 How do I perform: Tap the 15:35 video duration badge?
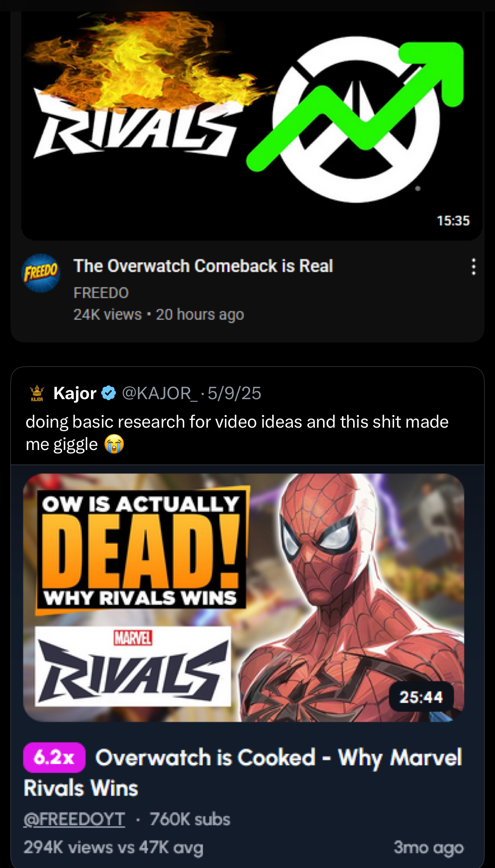coord(453,221)
